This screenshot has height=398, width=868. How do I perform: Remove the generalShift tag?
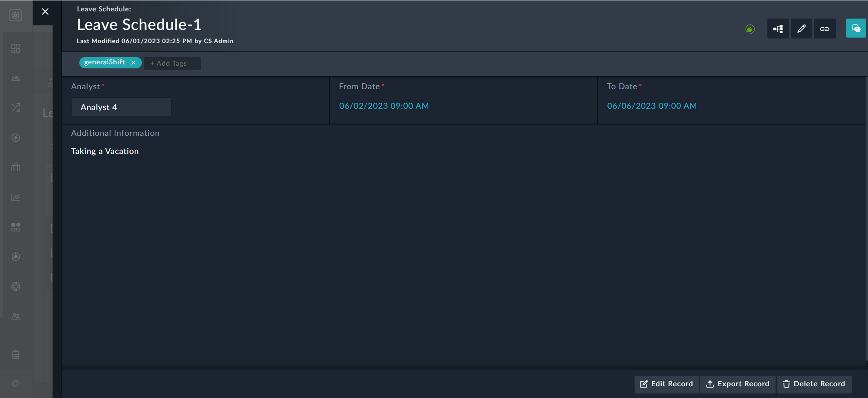coord(133,63)
